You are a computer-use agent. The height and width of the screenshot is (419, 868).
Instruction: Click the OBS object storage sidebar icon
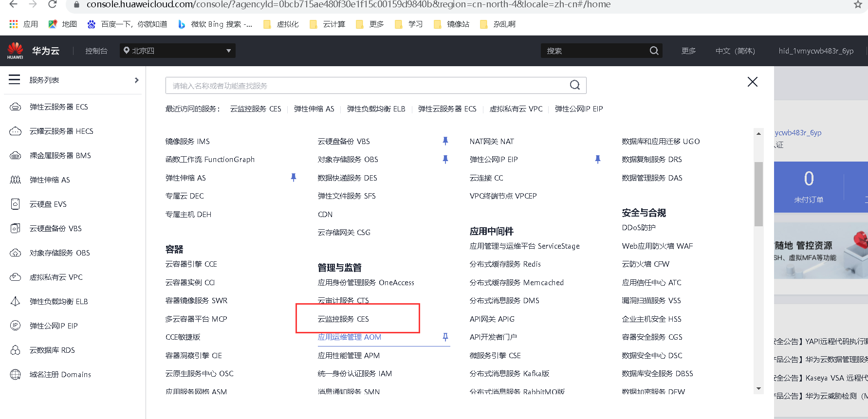[16, 253]
